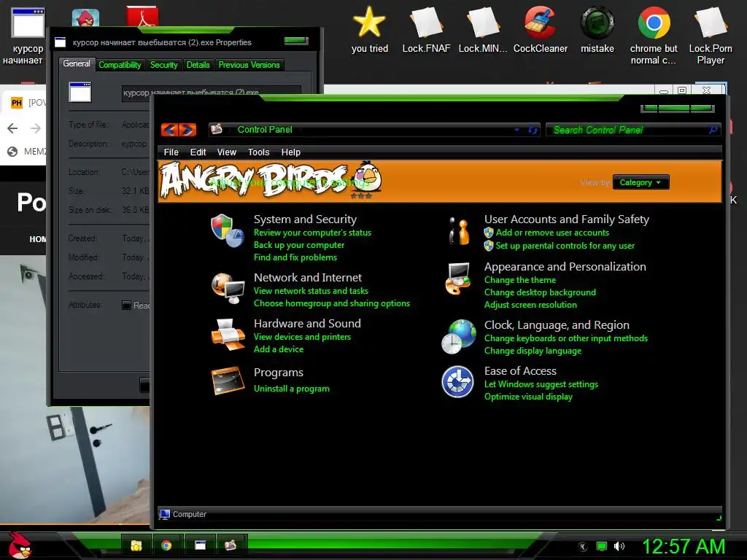Click 'Let Windows suggest settings' link
Image resolution: width=747 pixels, height=560 pixels.
pyautogui.click(x=541, y=384)
